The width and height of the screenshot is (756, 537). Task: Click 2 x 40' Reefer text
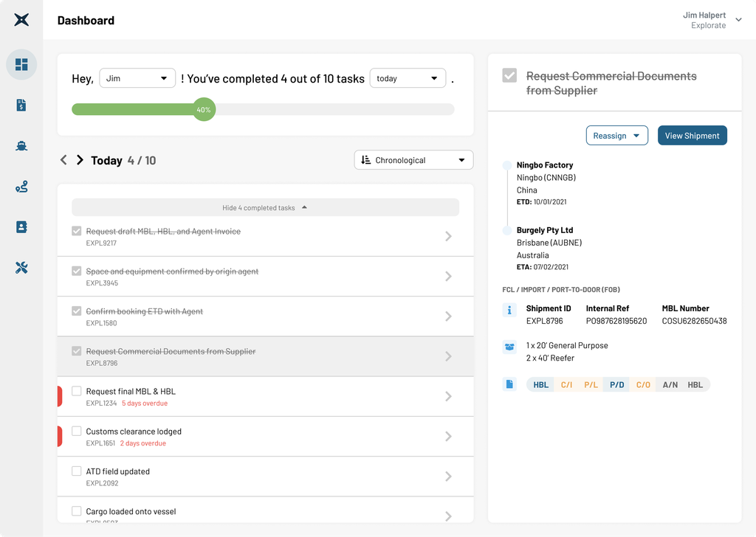click(x=550, y=358)
